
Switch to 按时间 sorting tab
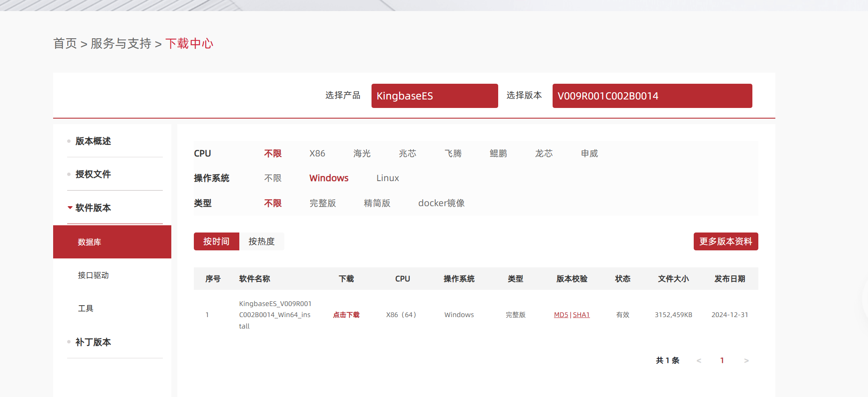click(x=216, y=241)
